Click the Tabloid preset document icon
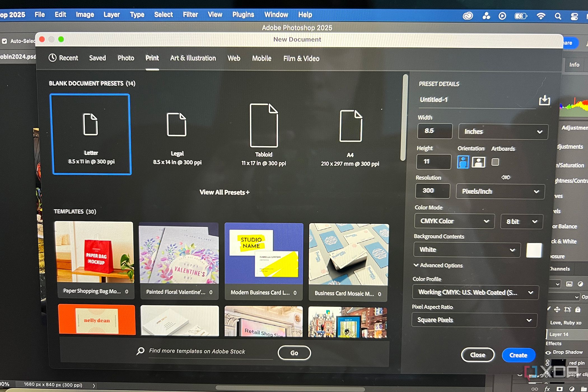Viewport: 588px width, 392px height. coord(263,125)
